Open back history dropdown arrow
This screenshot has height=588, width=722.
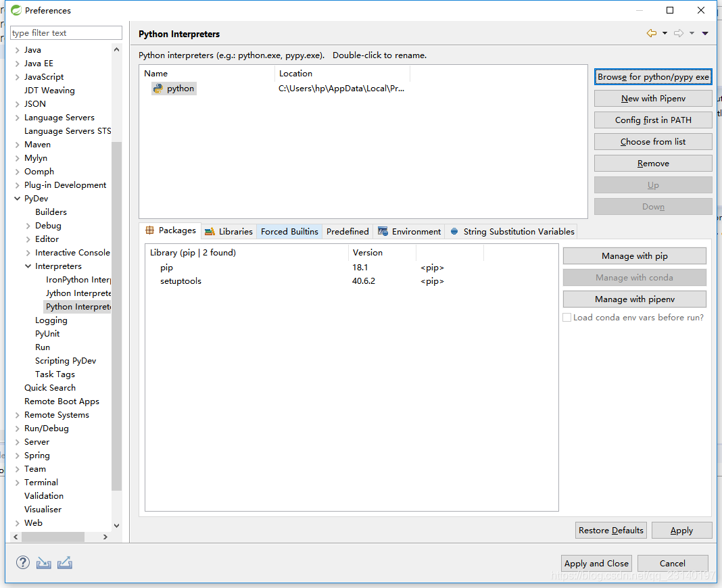(665, 33)
